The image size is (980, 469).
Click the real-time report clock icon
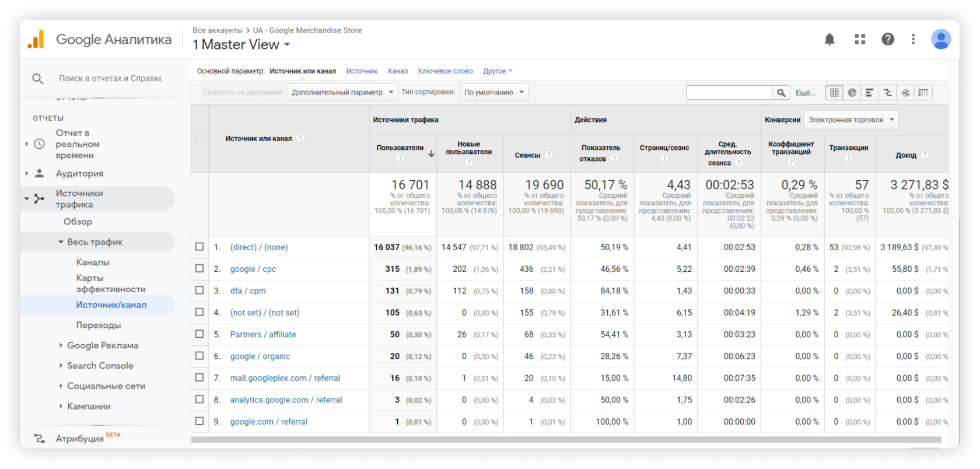click(x=39, y=144)
